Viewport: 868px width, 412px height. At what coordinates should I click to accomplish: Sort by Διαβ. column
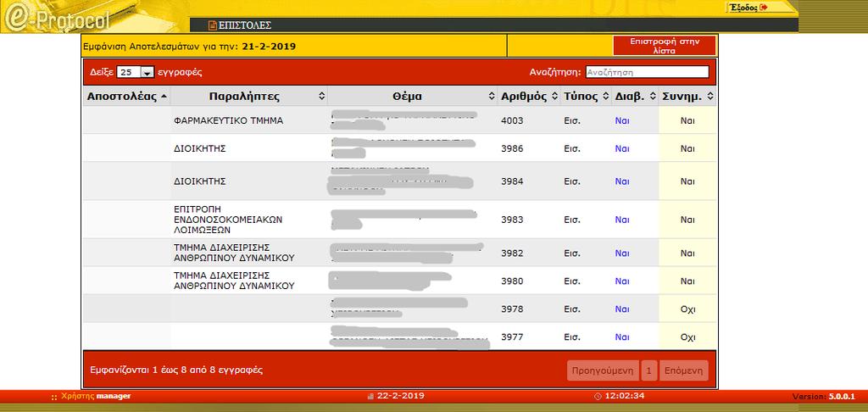coord(635,97)
